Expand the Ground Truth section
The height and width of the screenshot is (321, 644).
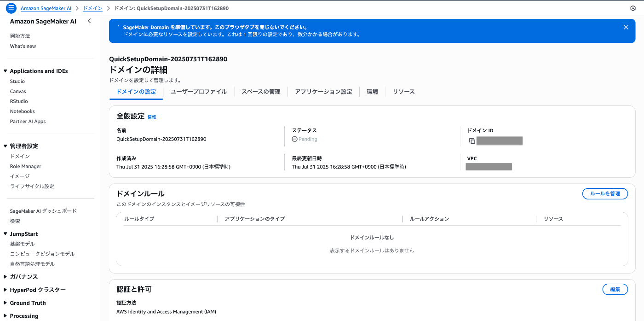[x=6, y=303]
